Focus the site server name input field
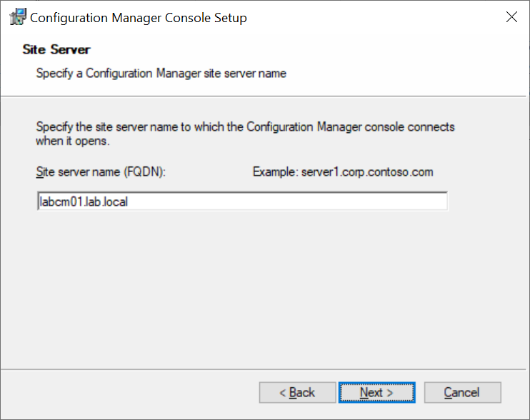Screen dimensions: 530x420 click(x=242, y=201)
